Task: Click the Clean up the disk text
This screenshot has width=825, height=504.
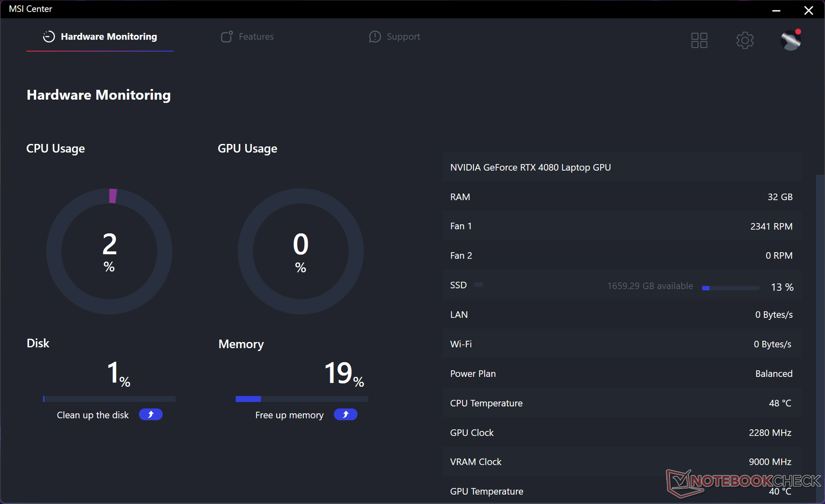Action: [x=93, y=415]
